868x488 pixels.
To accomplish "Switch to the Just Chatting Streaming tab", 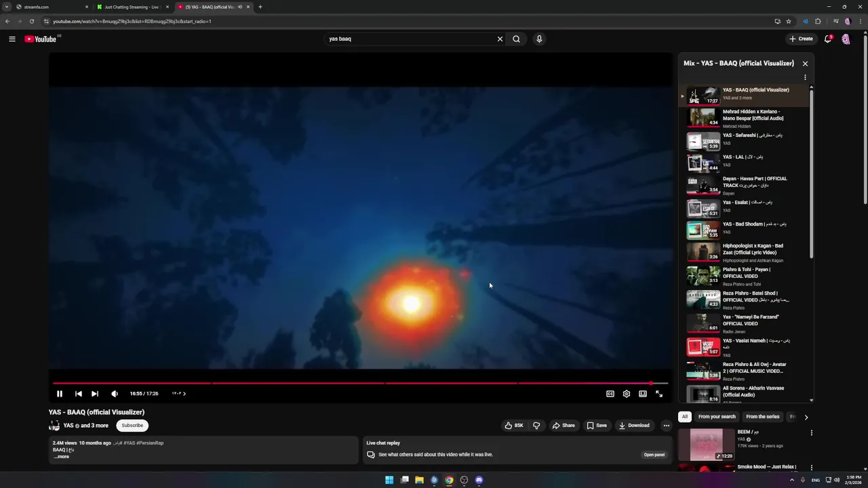I will (x=132, y=7).
